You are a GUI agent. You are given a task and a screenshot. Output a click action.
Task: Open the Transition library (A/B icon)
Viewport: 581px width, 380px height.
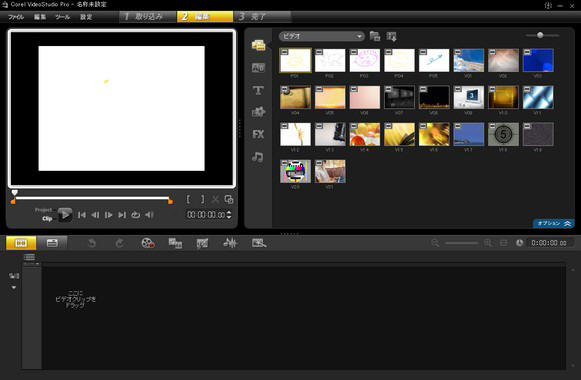point(258,67)
